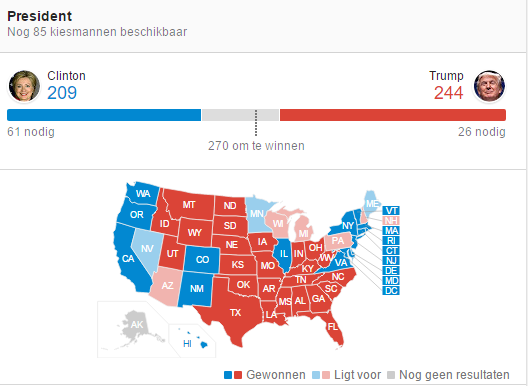Image resolution: width=528 pixels, height=386 pixels.
Task: Select the Hawaii islands inset
Action: click(x=194, y=342)
